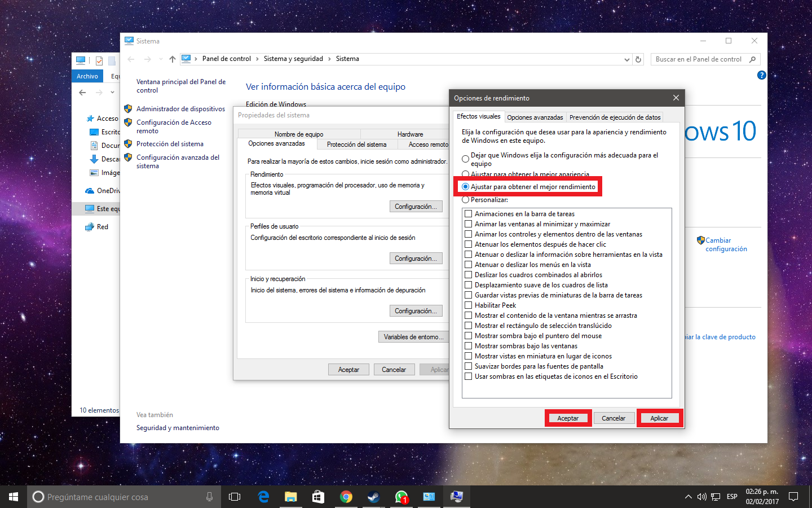
Task: Click Aplicar in Opciones de rendimiento
Action: (x=659, y=418)
